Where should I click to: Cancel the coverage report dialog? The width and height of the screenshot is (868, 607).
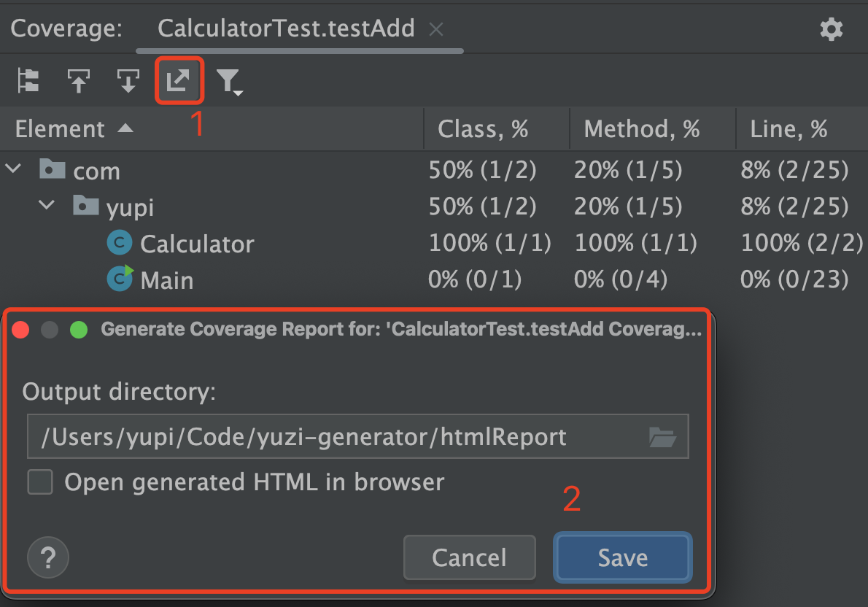pyautogui.click(x=470, y=557)
